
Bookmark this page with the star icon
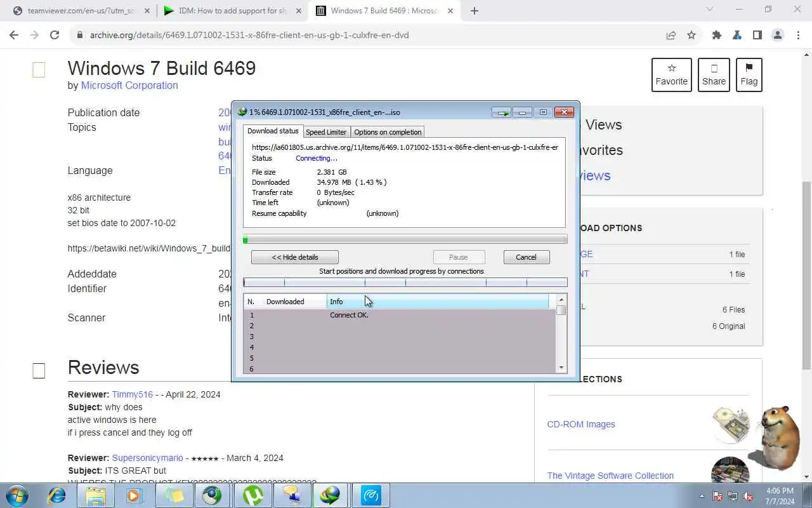691,36
